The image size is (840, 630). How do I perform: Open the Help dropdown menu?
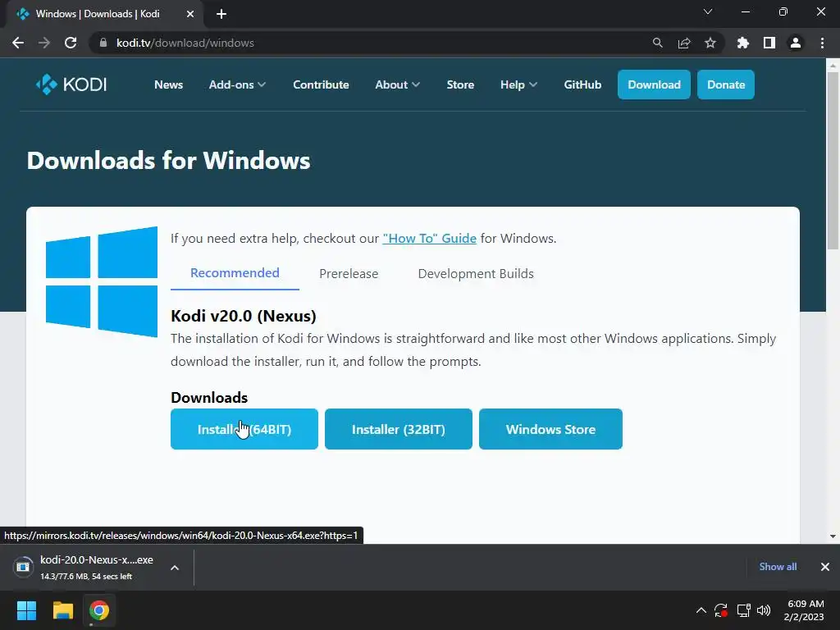518,84
